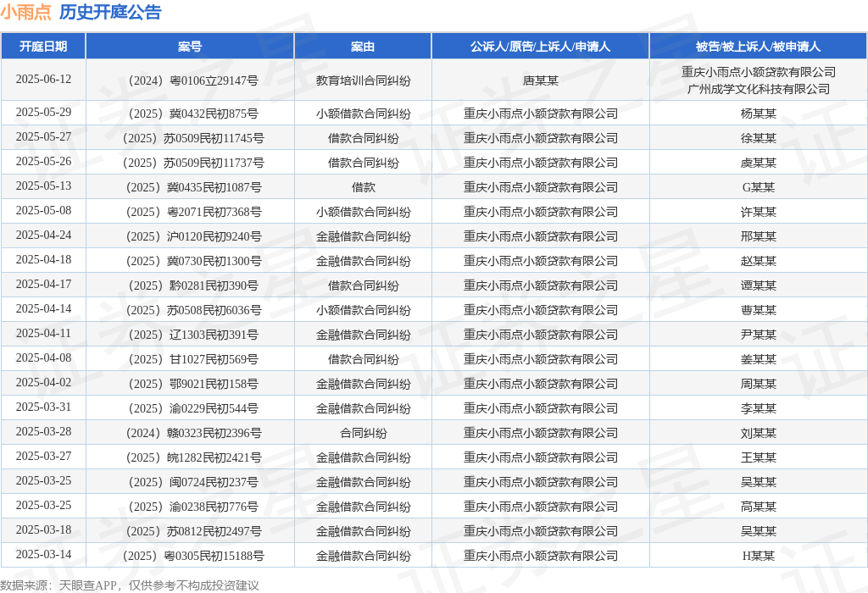Image resolution: width=868 pixels, height=593 pixels.
Task: Click defendant 高某某
Action: [759, 507]
